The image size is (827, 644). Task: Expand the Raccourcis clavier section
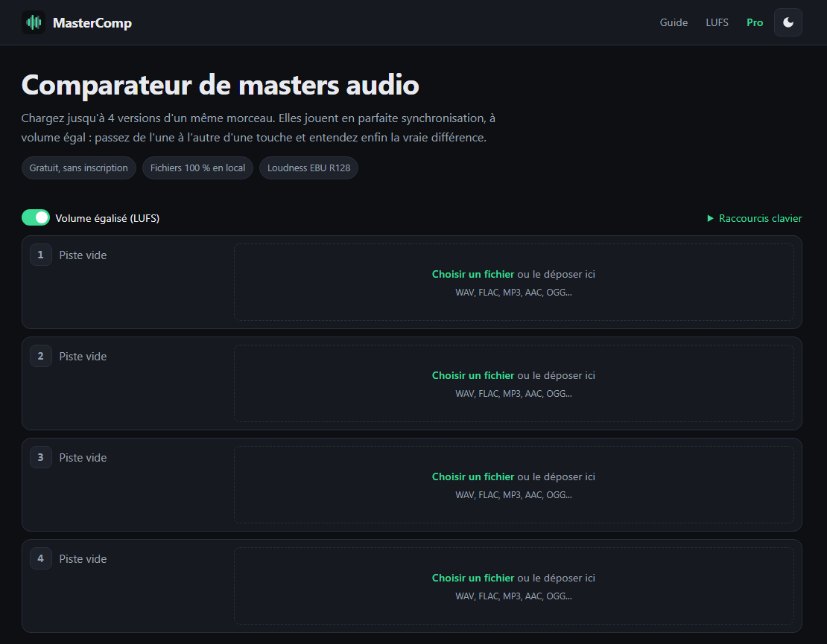pos(754,218)
